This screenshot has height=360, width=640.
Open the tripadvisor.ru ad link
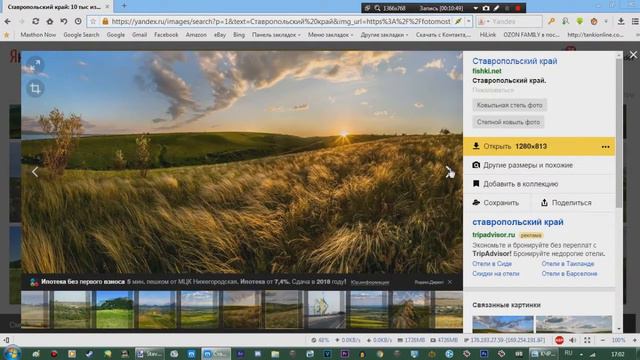[x=493, y=235]
